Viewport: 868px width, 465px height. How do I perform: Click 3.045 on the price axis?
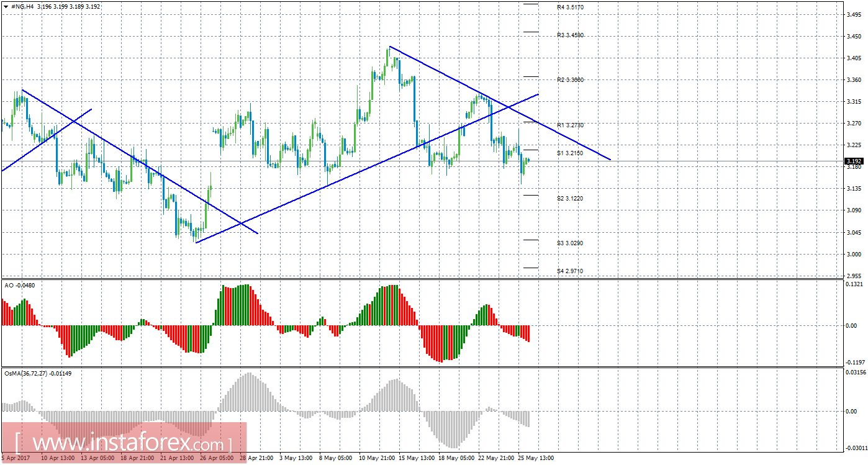point(853,232)
